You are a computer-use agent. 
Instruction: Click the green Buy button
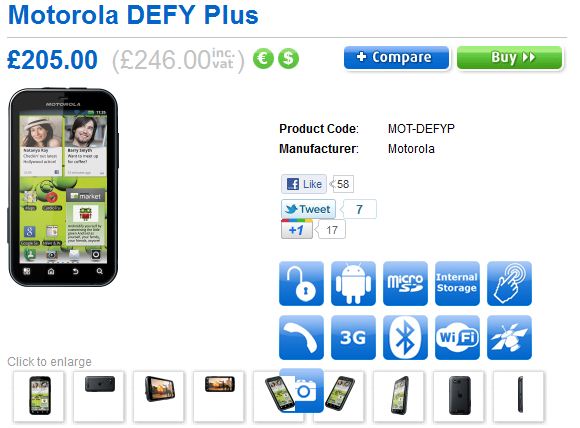pyautogui.click(x=510, y=58)
